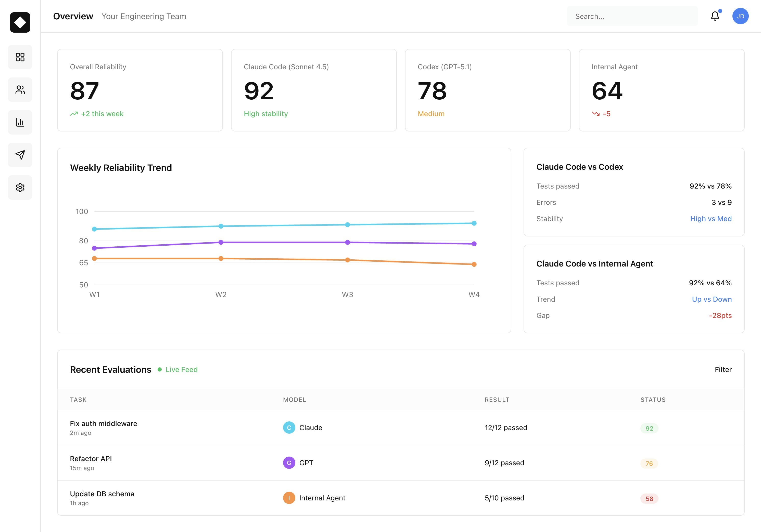Image resolution: width=761 pixels, height=532 pixels.
Task: Click the 5/10 passed result
Action: pos(504,498)
